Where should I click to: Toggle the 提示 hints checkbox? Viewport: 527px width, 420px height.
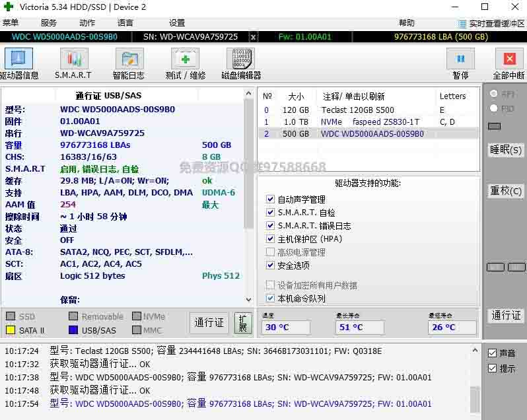[x=492, y=368]
